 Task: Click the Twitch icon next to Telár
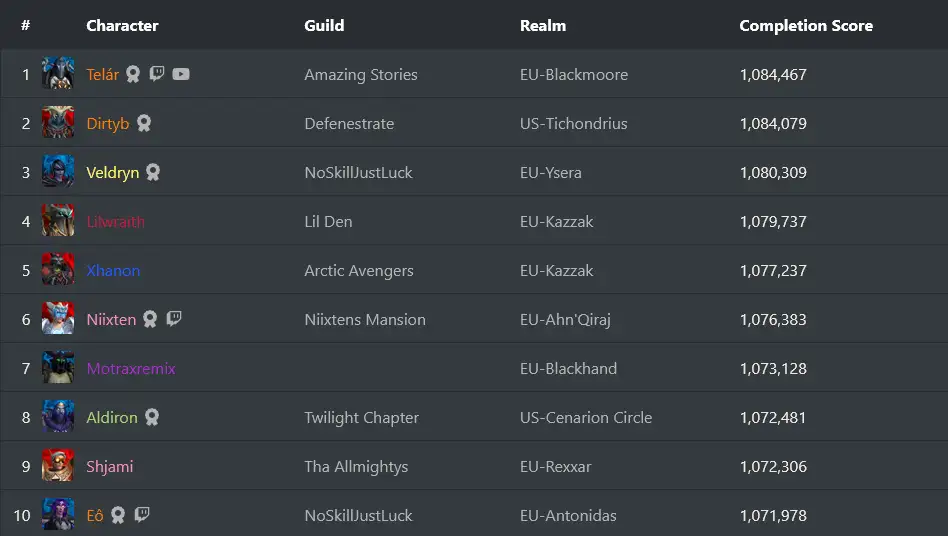tap(157, 74)
